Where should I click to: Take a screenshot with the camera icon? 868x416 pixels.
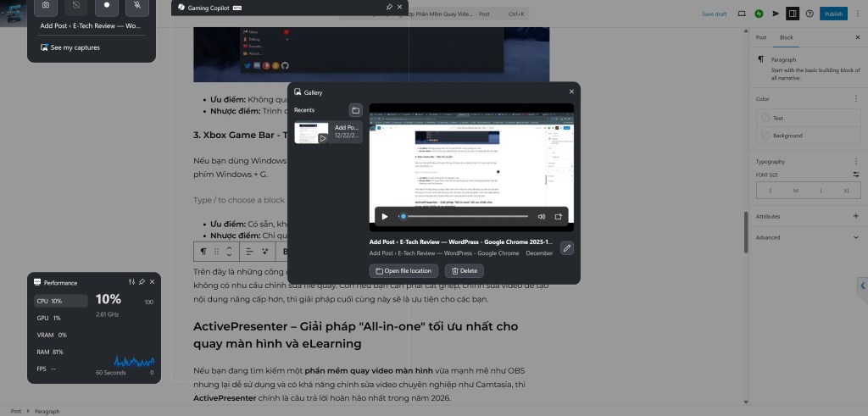tap(46, 5)
